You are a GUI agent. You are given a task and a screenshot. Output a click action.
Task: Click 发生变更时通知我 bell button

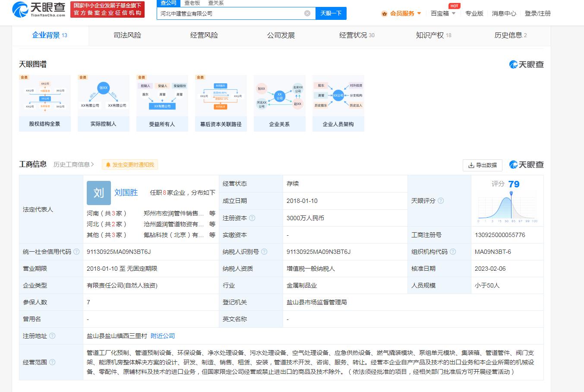point(130,164)
